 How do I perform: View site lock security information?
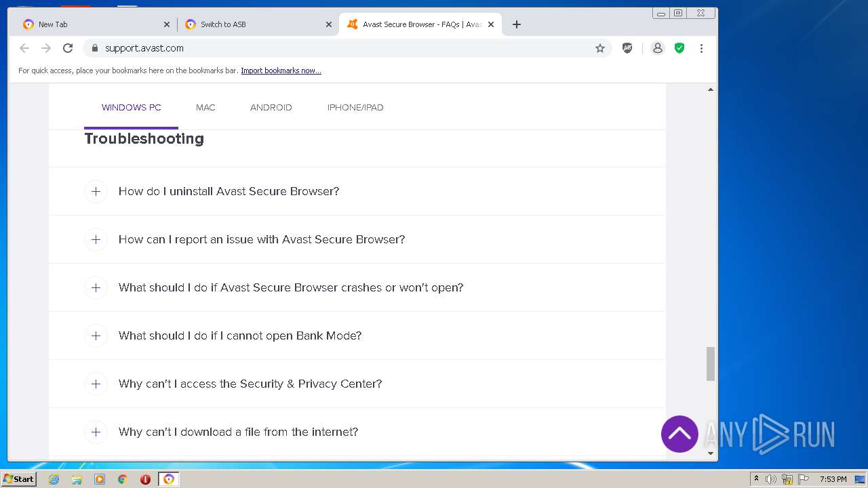(x=95, y=48)
